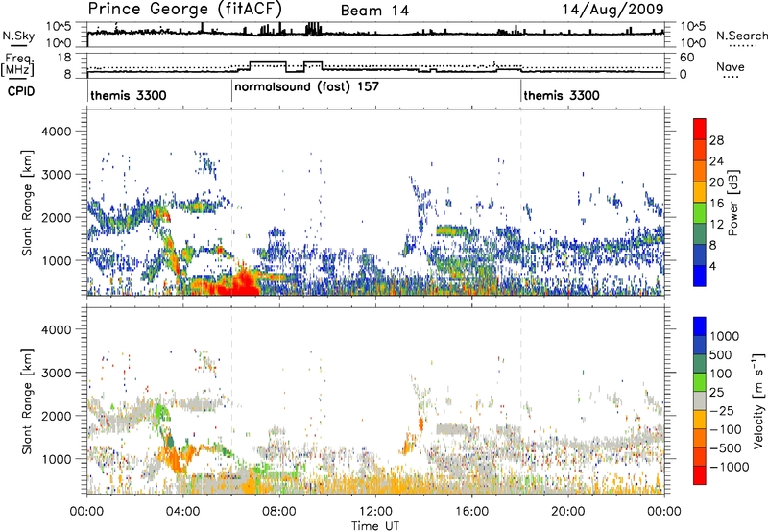Click the date '14/Aug/2009'

612,10
